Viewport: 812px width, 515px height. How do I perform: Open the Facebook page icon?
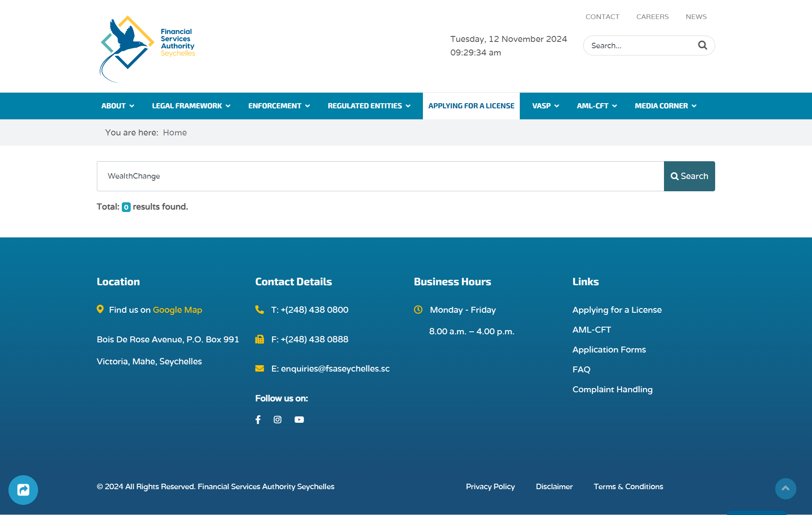[x=258, y=419]
